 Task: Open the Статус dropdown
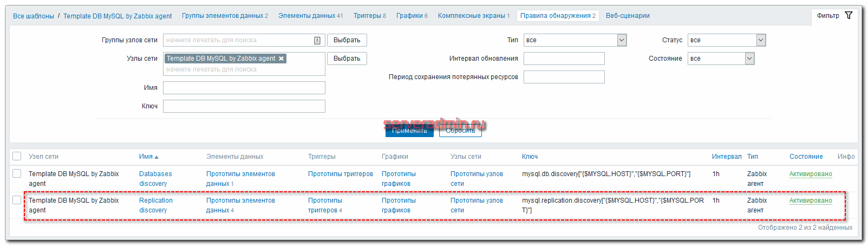tap(760, 40)
